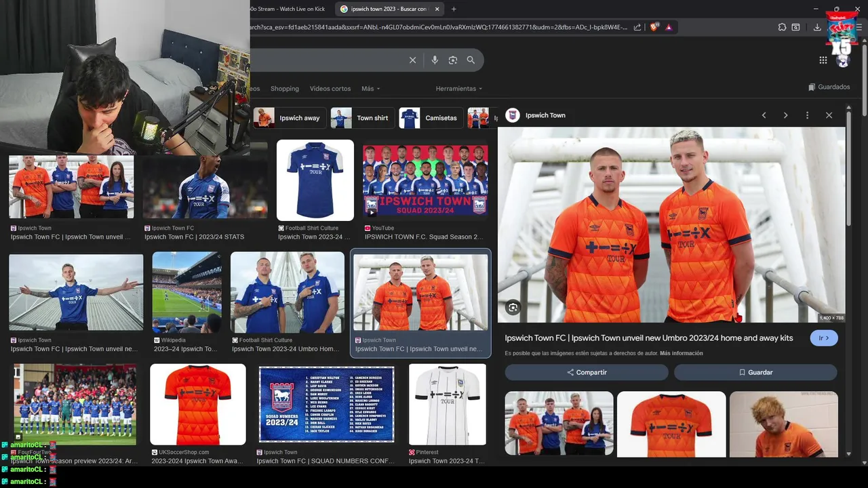Screen dimensions: 868x488
Task: Click the preview panel vertical scrollbar
Action: (x=848, y=169)
